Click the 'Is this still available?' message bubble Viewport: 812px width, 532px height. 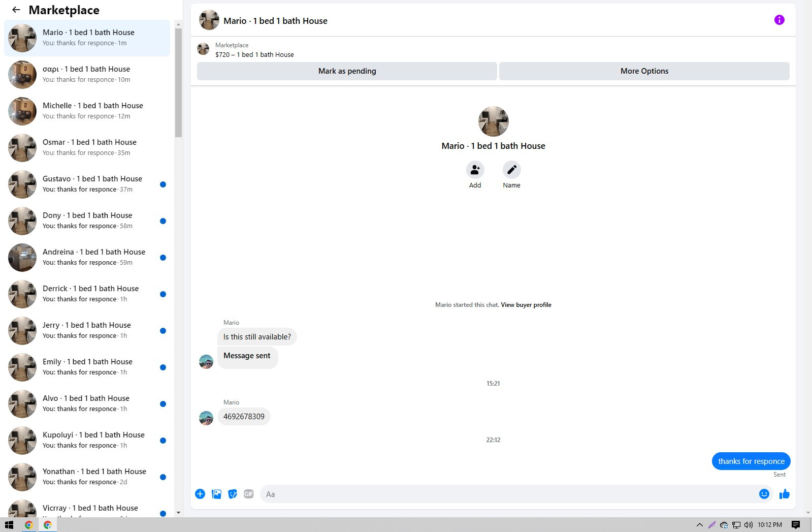coord(257,337)
